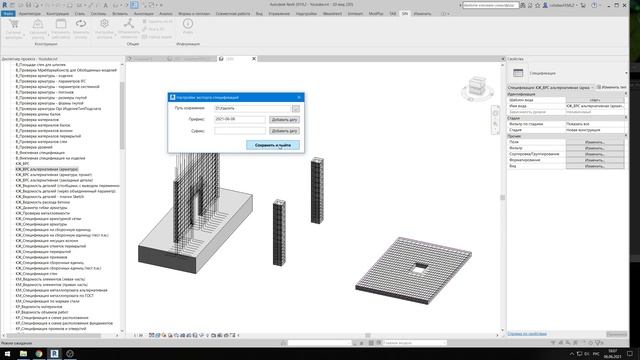Select ЮЖ_Спецификация стен in project browser

pos(37,274)
